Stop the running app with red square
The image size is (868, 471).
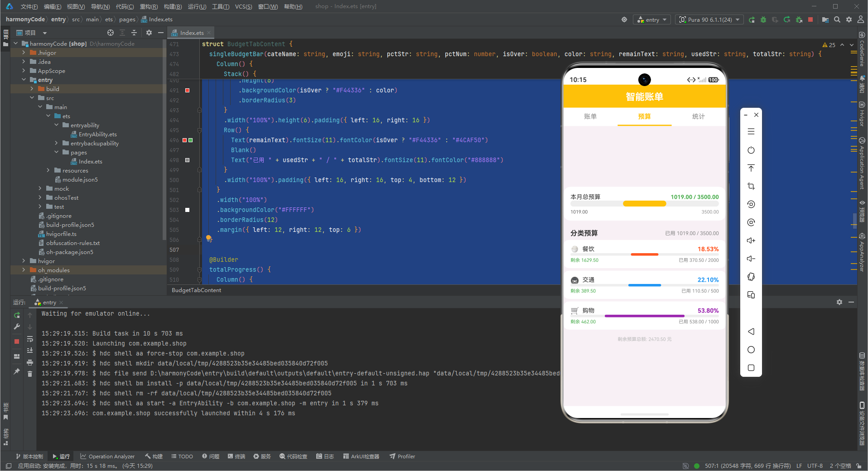[810, 19]
